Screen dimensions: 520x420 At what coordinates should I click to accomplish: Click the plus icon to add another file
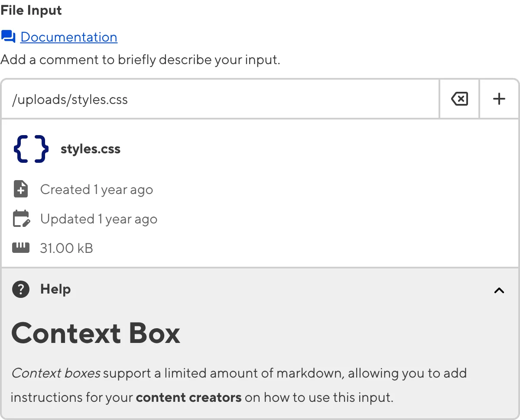499,99
